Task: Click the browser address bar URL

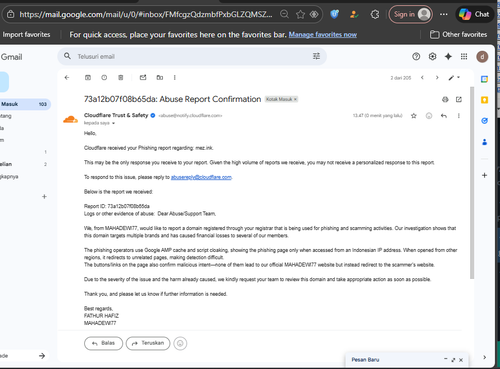Action: click(146, 14)
